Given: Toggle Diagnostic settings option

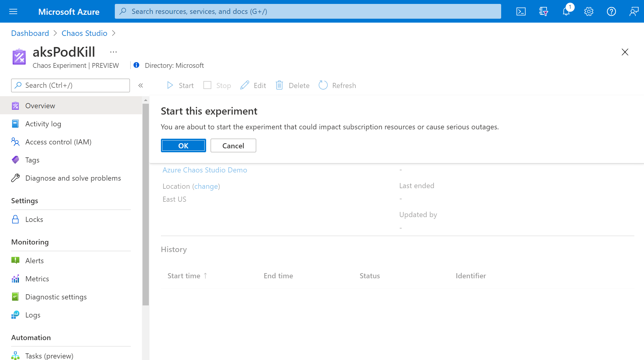Looking at the screenshot, I should pos(56,296).
